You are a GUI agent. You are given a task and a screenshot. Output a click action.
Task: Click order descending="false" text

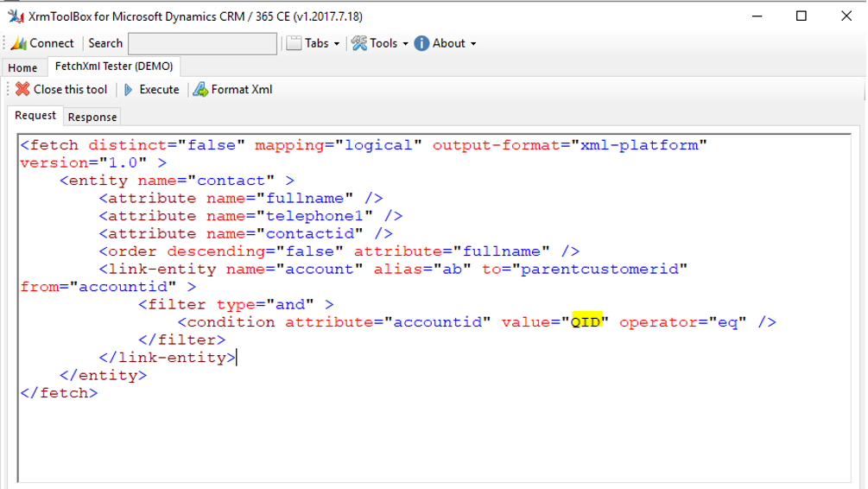coord(226,251)
